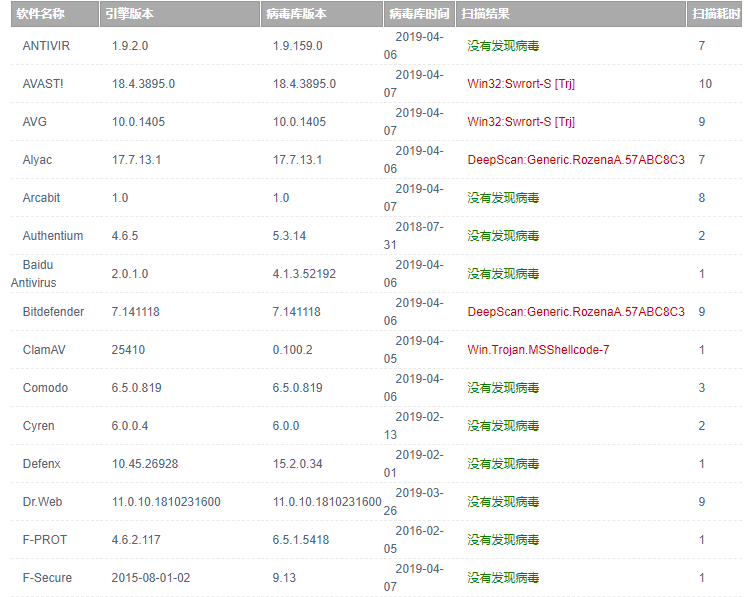Click F-PROT database version 6.5.1.5418
Viewport: 748px width, 597px height.
tap(301, 540)
